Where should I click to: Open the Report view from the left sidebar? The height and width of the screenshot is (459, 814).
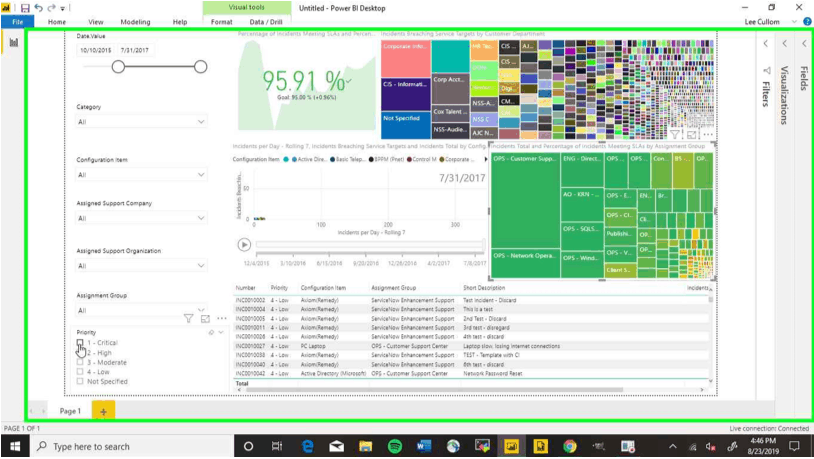pyautogui.click(x=13, y=43)
